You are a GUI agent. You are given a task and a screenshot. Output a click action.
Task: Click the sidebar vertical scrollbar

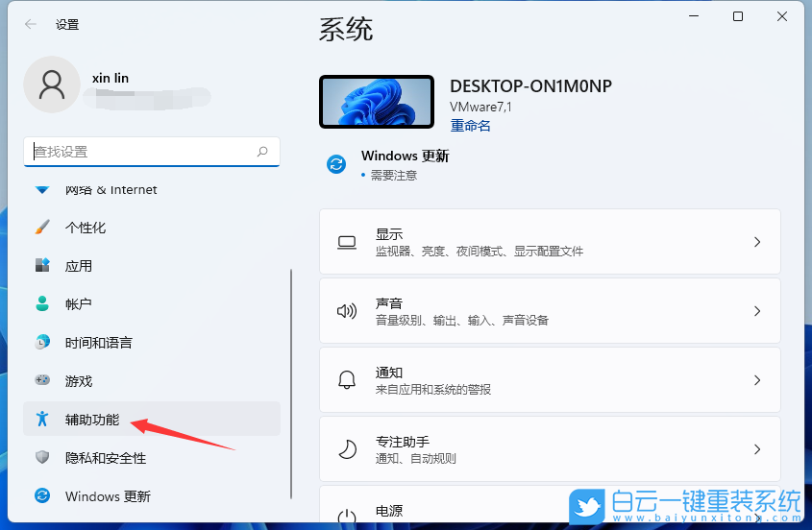(291, 383)
